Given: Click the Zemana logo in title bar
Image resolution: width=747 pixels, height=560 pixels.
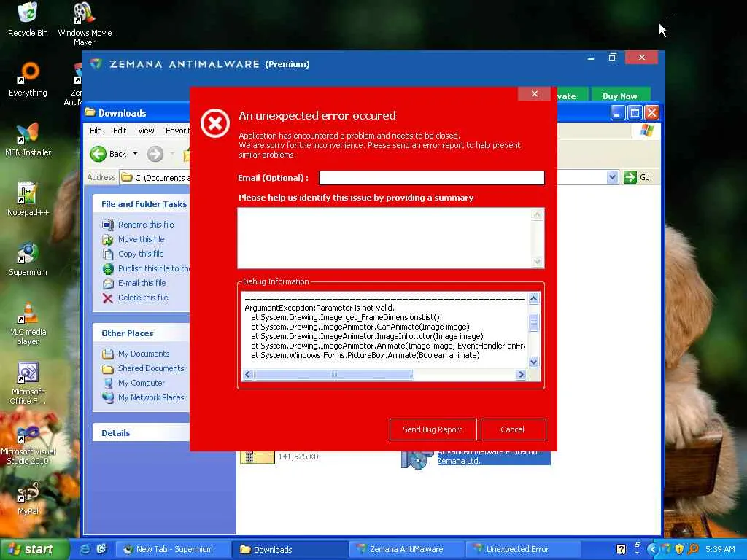Looking at the screenshot, I should click(x=96, y=64).
